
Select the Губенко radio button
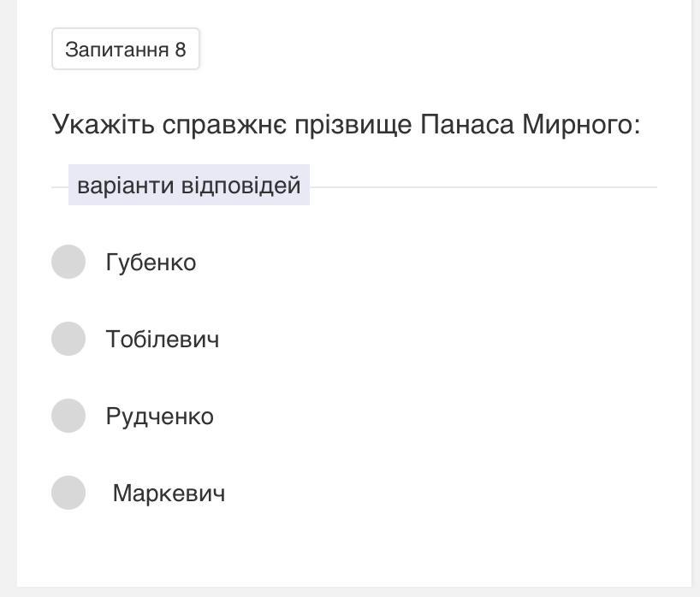click(x=68, y=262)
